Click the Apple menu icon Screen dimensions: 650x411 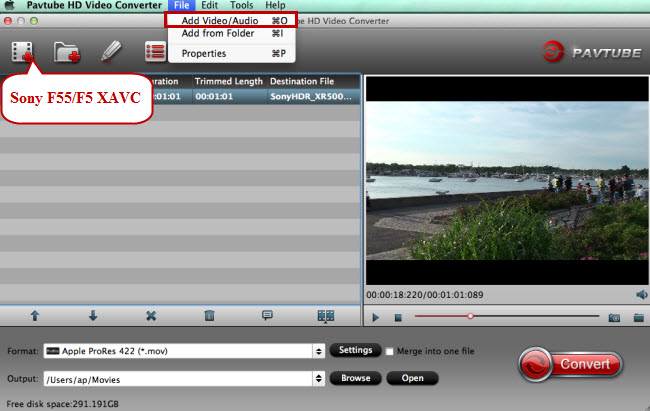(9, 5)
